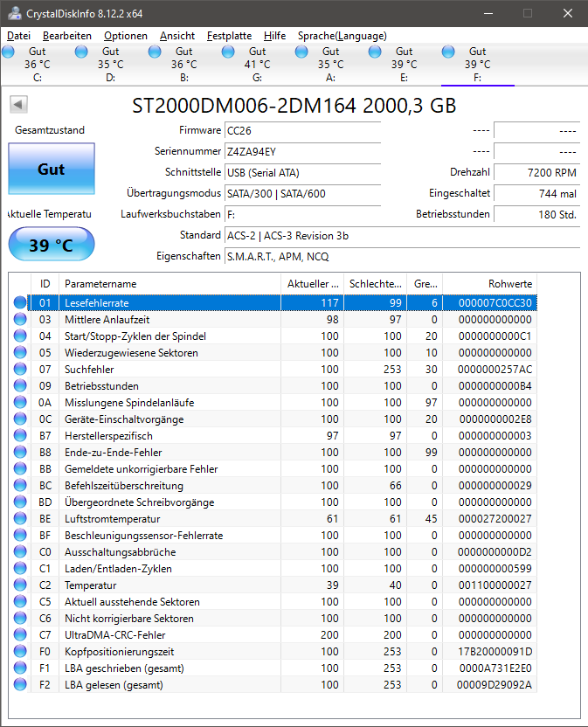
Task: Click the status orb for drive A:
Action: 301,52
